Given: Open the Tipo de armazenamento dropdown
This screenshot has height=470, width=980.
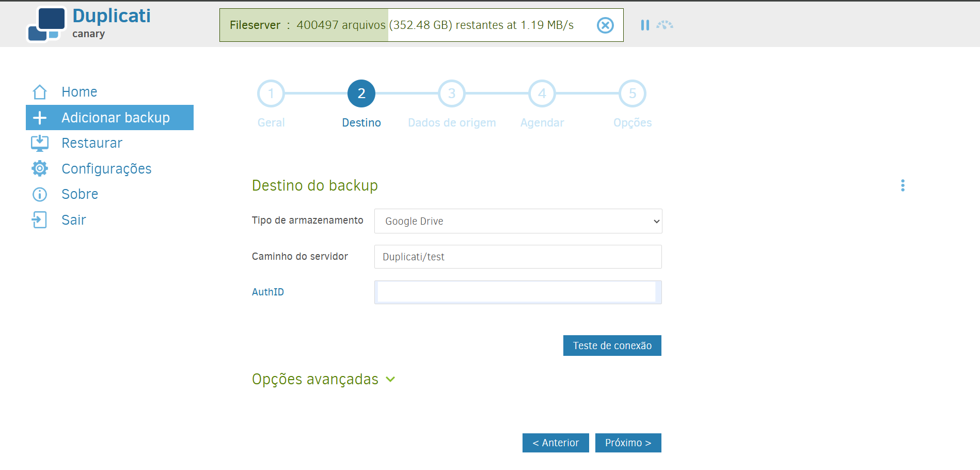Looking at the screenshot, I should tap(518, 221).
